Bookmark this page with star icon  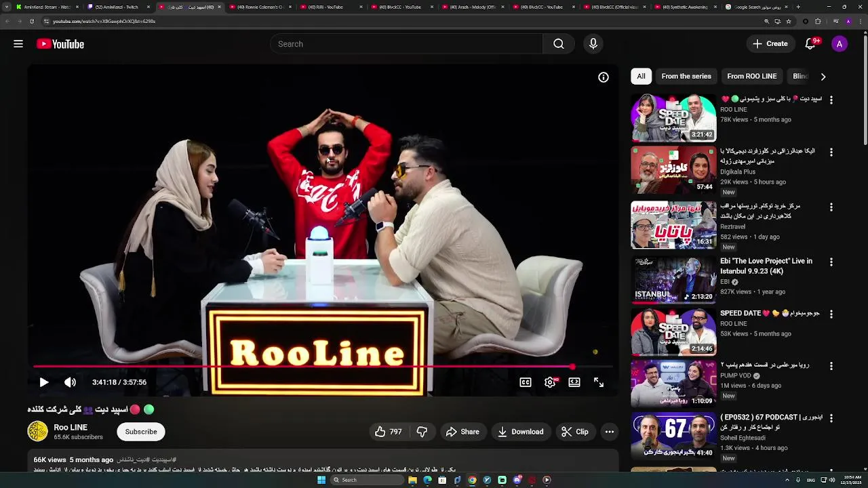789,21
